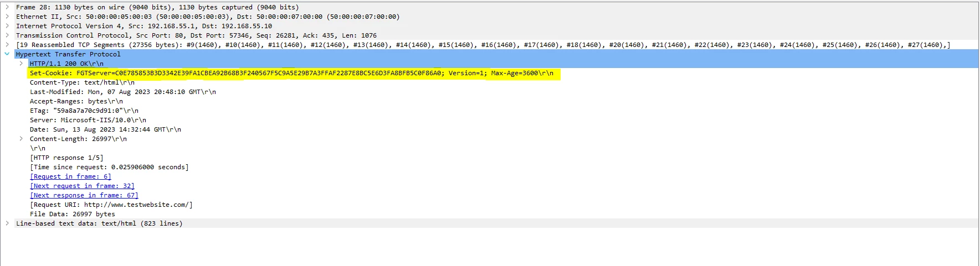Expand Line-based text data section

pos(7,223)
